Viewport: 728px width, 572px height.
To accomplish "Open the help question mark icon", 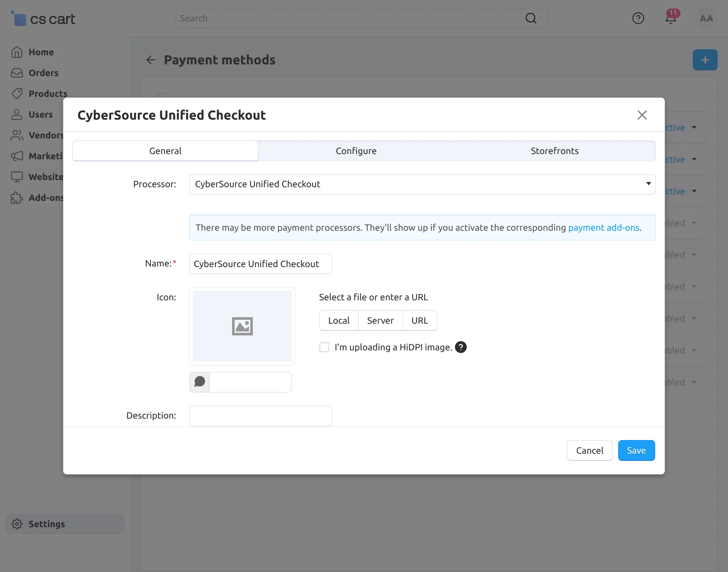I will point(638,19).
